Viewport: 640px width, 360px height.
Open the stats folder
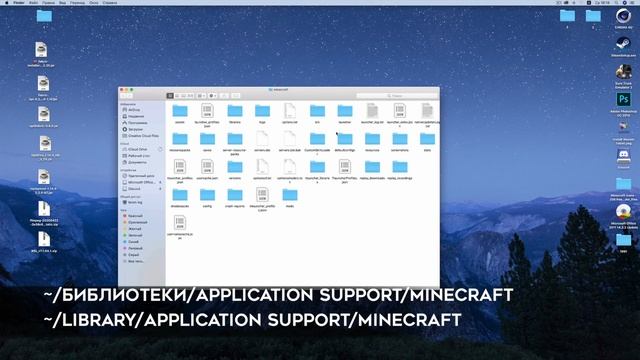pyautogui.click(x=427, y=139)
